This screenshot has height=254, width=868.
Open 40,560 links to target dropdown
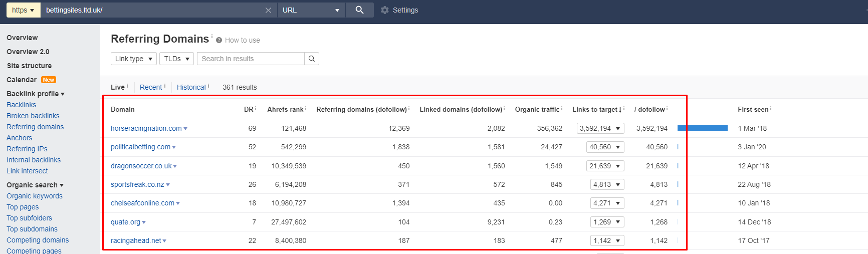click(x=605, y=147)
